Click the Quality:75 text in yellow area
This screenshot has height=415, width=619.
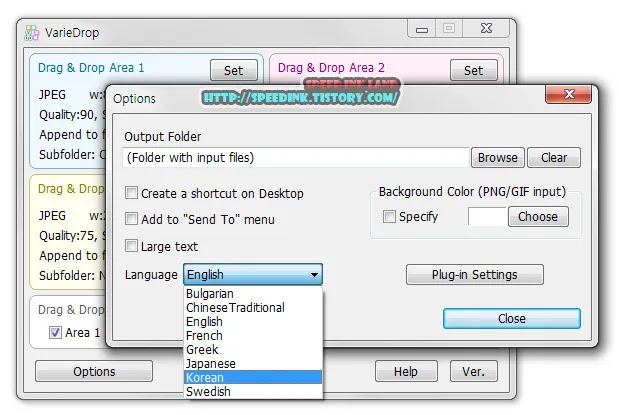point(68,235)
